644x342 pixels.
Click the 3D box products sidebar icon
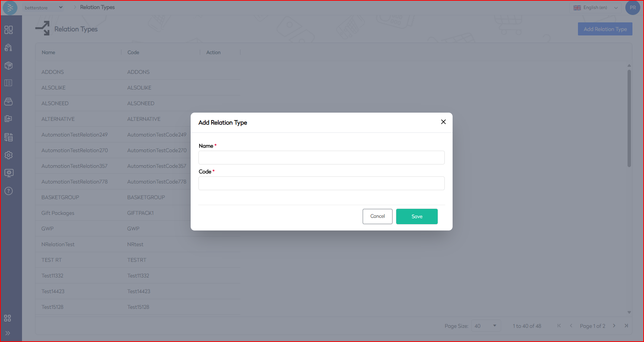pyautogui.click(x=9, y=66)
